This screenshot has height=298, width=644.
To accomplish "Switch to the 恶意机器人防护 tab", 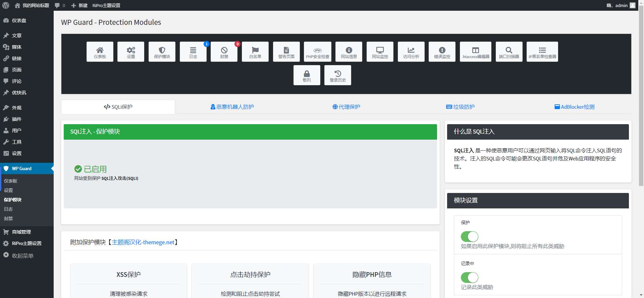I will [x=232, y=107].
